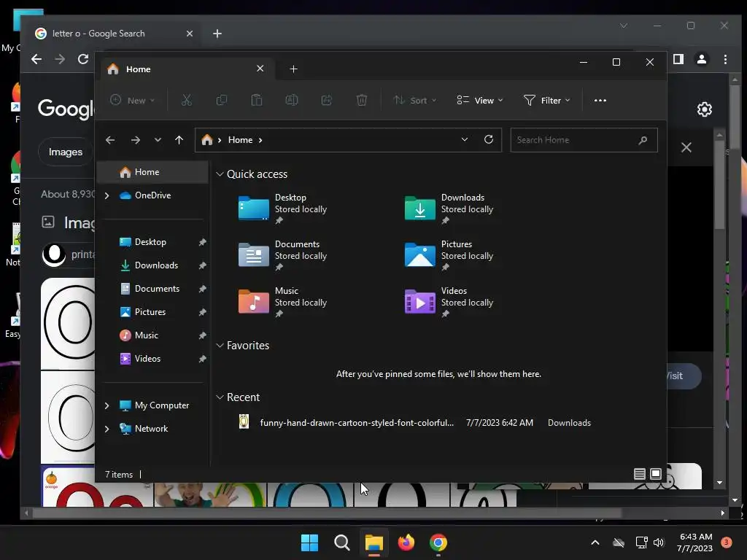Open the Downloads folder in Quick access

449,209
